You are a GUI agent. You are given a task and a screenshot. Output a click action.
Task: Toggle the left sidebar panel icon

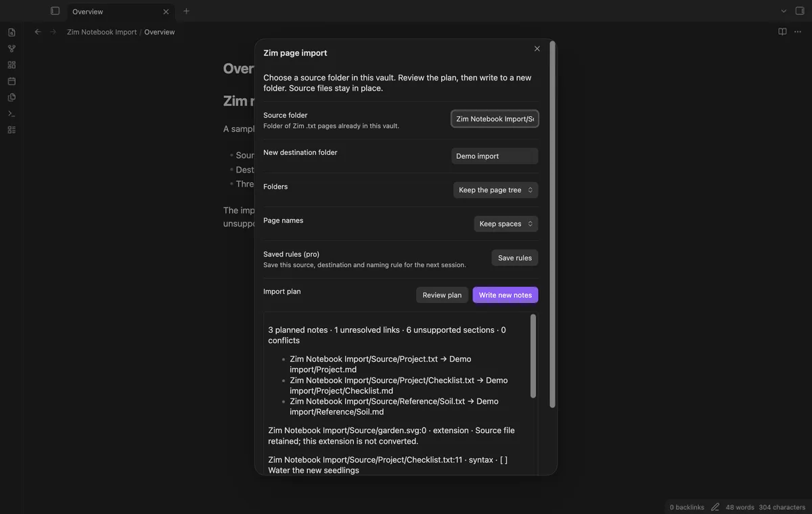click(55, 11)
